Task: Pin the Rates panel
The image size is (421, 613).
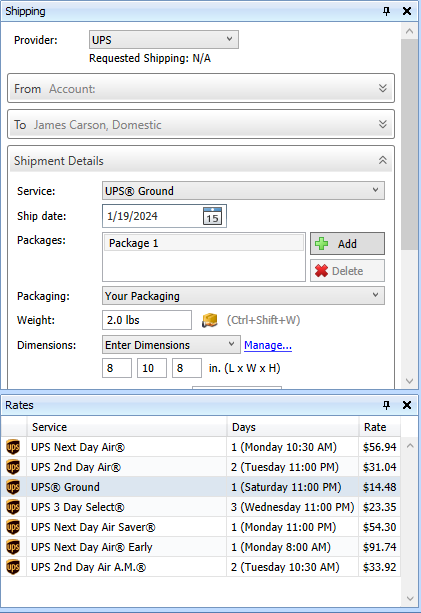Action: point(386,405)
